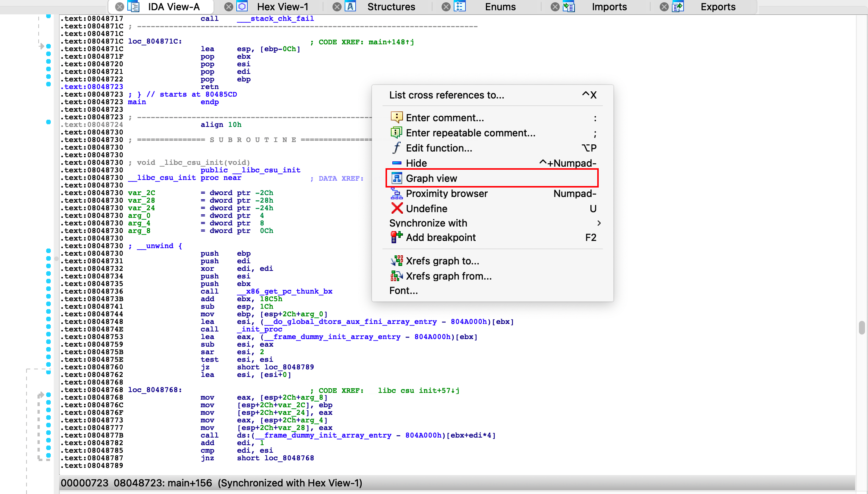Follow the loc_8048789 jump target
Viewport: 868px width, 494px height.
click(289, 367)
